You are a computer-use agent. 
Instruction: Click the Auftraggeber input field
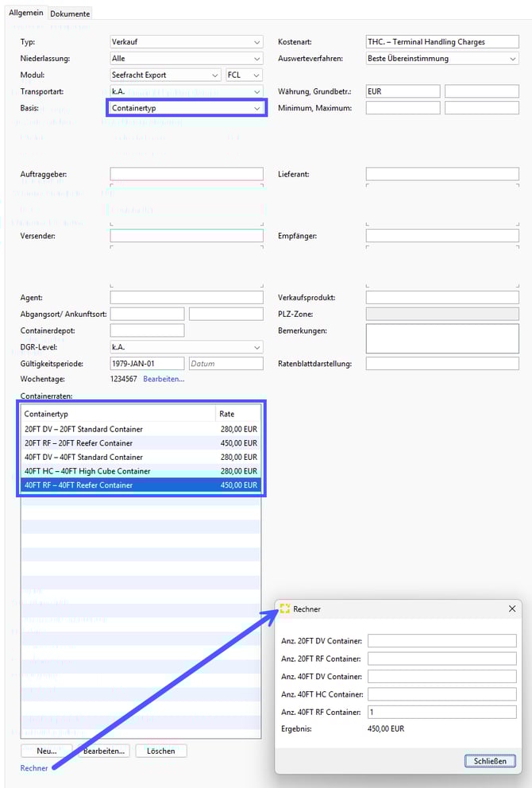pos(187,174)
